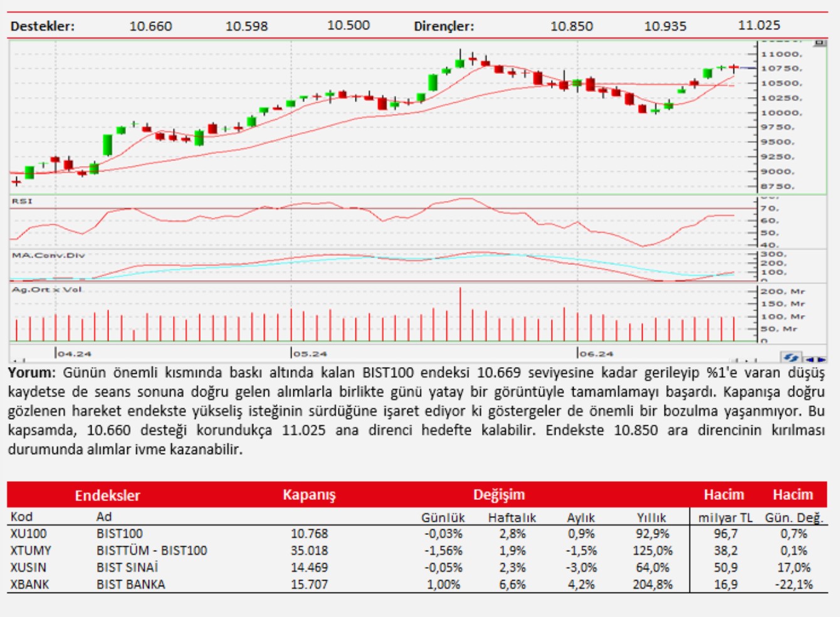
Task: Click the 204,8% yearly change cell
Action: pyautogui.click(x=652, y=584)
